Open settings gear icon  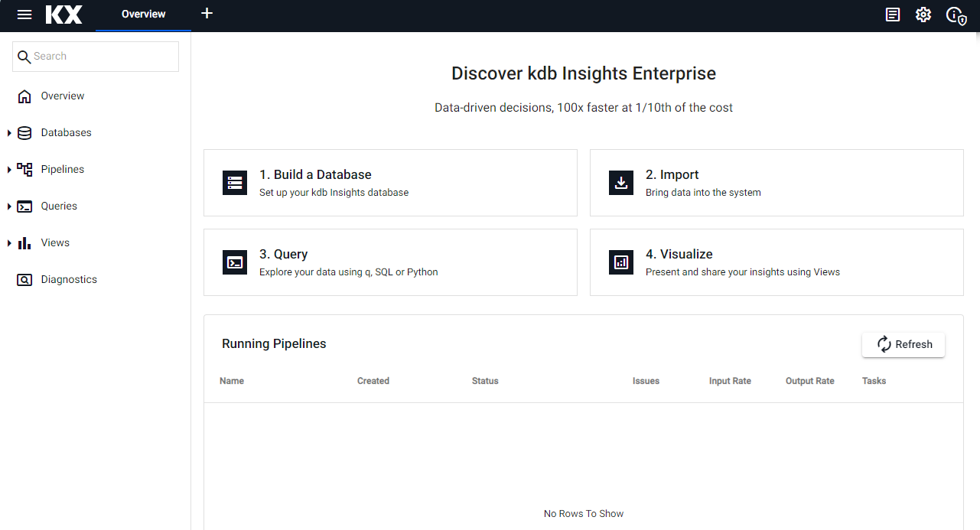coord(923,15)
